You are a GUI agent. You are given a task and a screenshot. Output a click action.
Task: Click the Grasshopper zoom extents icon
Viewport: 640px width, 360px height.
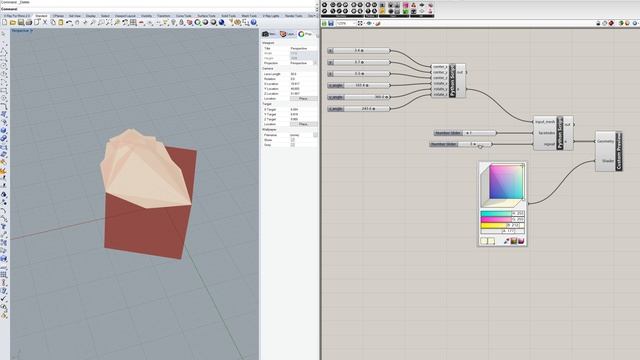(x=360, y=23)
